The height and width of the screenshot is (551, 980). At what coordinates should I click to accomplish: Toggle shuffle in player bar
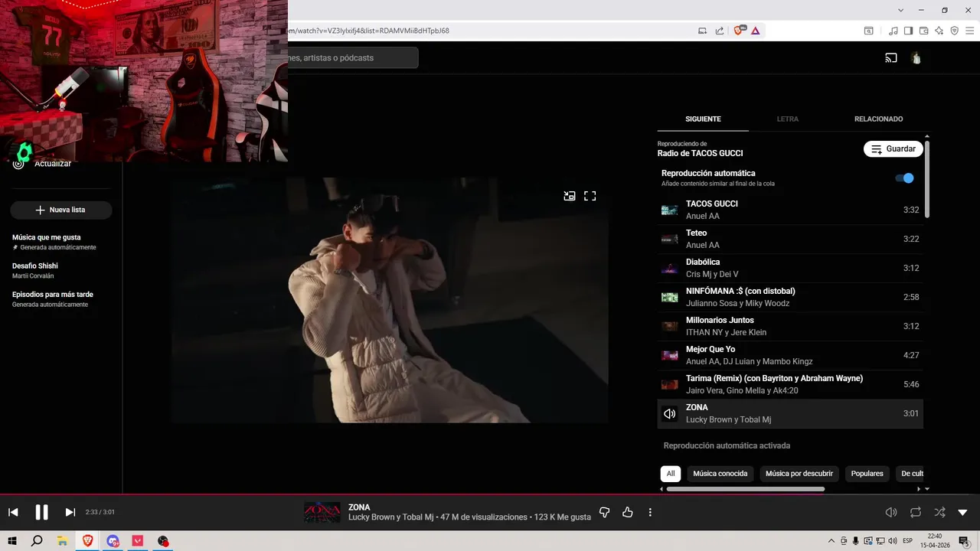pyautogui.click(x=939, y=512)
